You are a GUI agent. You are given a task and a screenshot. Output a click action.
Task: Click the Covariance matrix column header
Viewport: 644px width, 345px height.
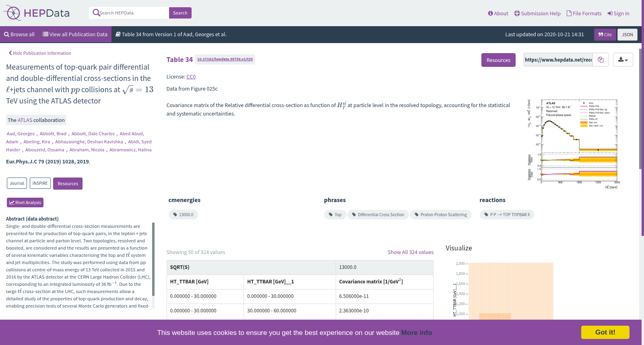[x=384, y=282]
